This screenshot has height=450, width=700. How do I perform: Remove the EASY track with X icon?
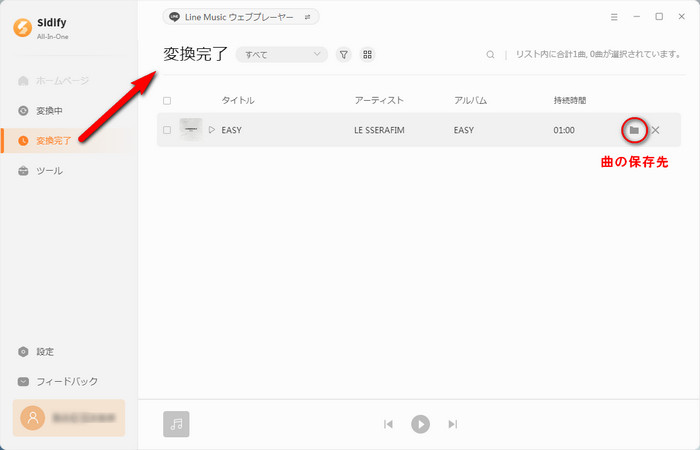[655, 130]
